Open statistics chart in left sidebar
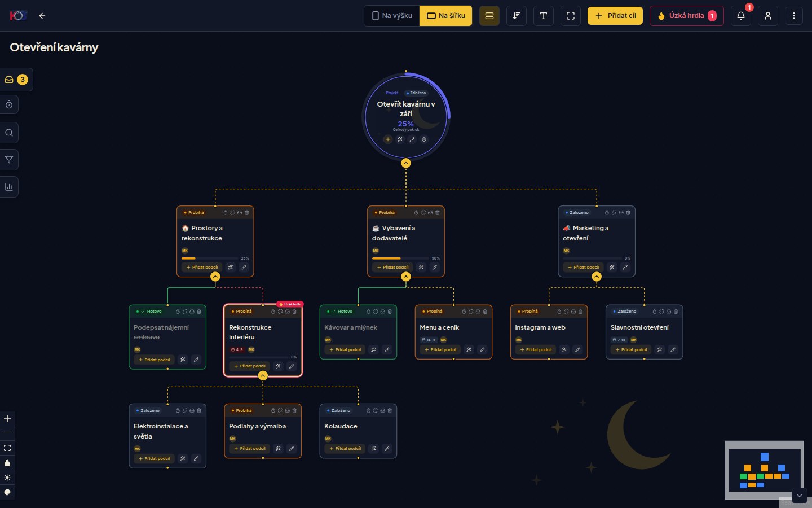The width and height of the screenshot is (812, 508). (x=9, y=187)
